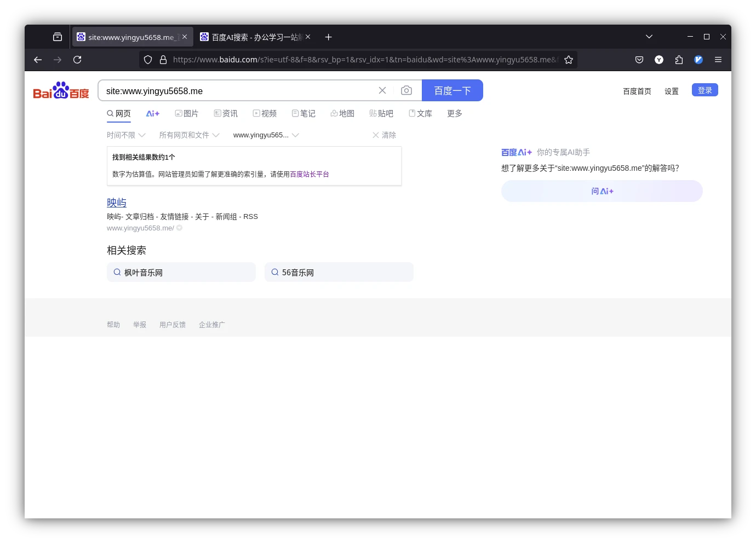Switch to the 图片 images tab
Screen dimensions: 756x543
pyautogui.click(x=187, y=113)
